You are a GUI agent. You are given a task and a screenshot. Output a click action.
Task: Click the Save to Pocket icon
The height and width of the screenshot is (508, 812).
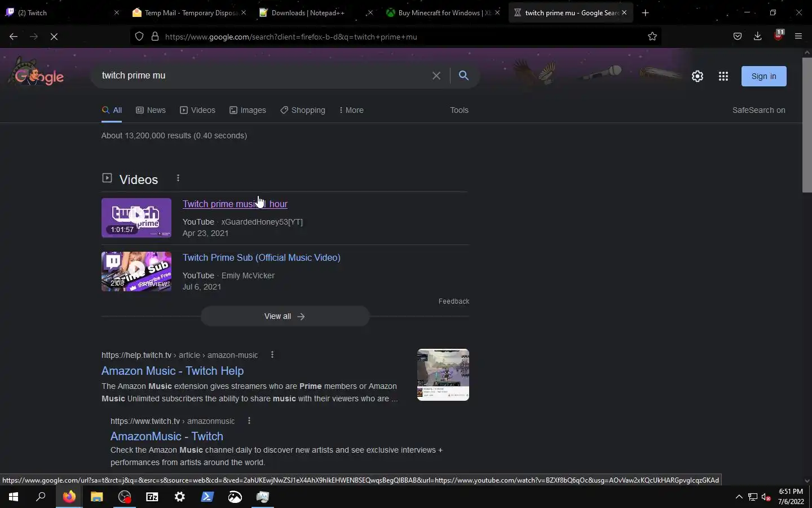738,37
